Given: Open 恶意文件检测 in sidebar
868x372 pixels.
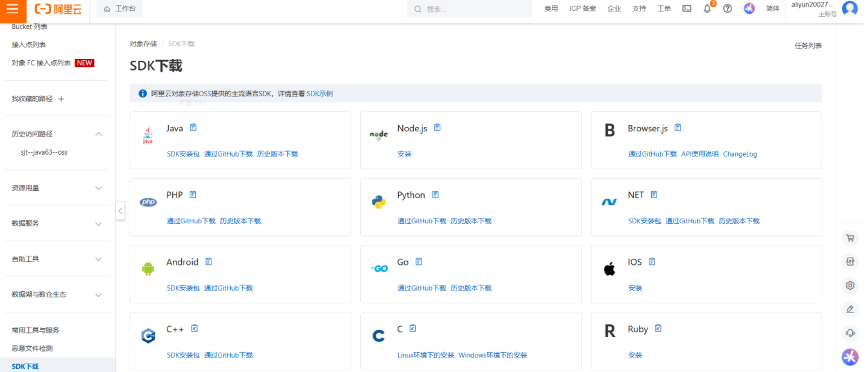Looking at the screenshot, I should click(32, 348).
